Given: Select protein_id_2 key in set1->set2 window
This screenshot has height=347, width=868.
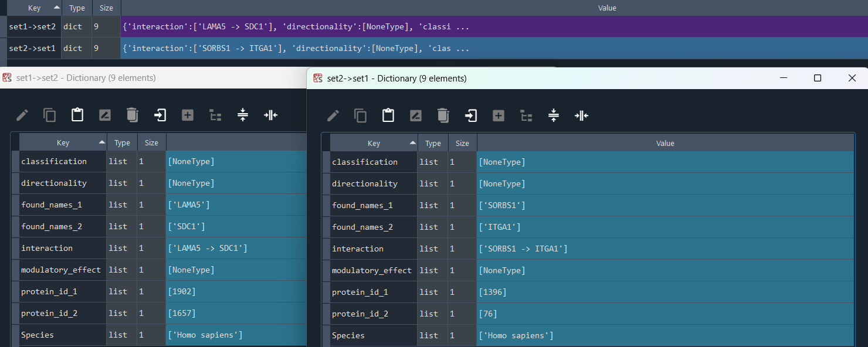Looking at the screenshot, I should coord(63,313).
